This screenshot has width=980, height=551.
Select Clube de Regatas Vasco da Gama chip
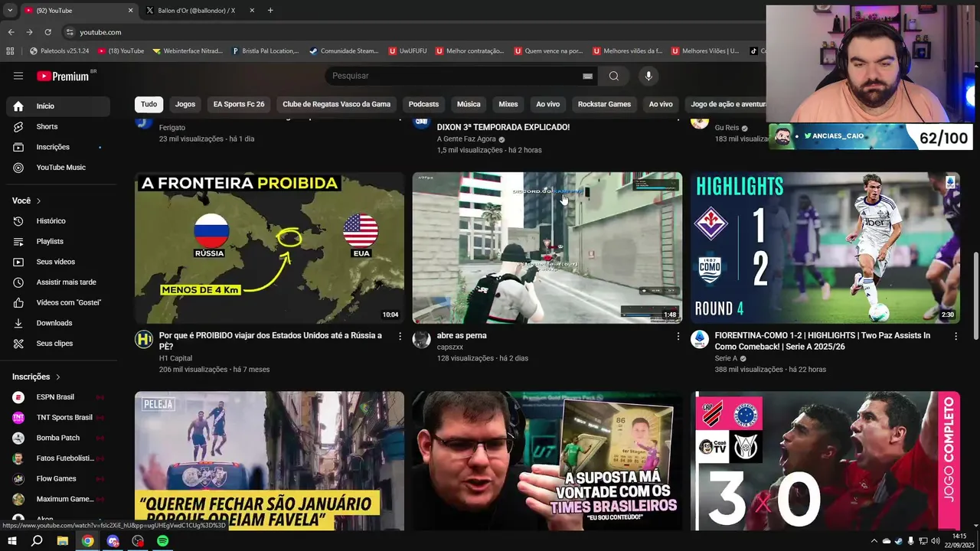(337, 104)
